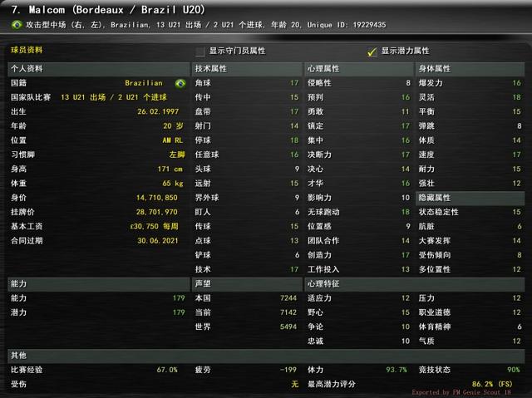Click the birth date 26.02.1997
The height and width of the screenshot is (398, 532).
click(158, 111)
